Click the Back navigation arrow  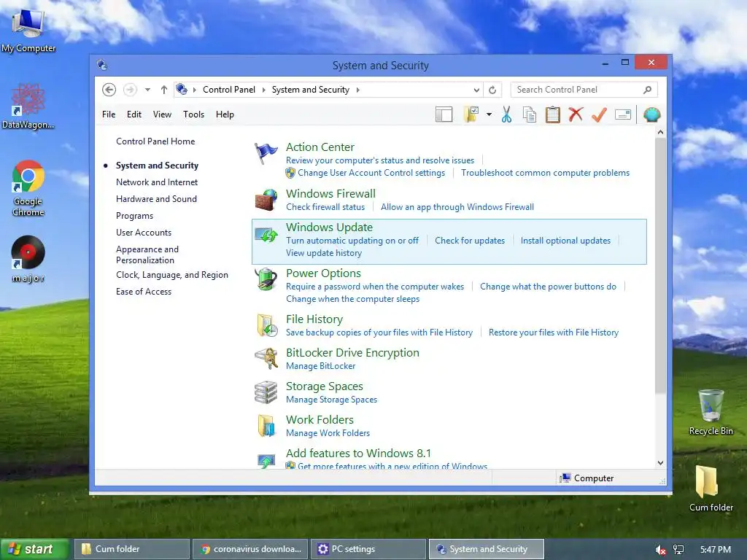109,90
